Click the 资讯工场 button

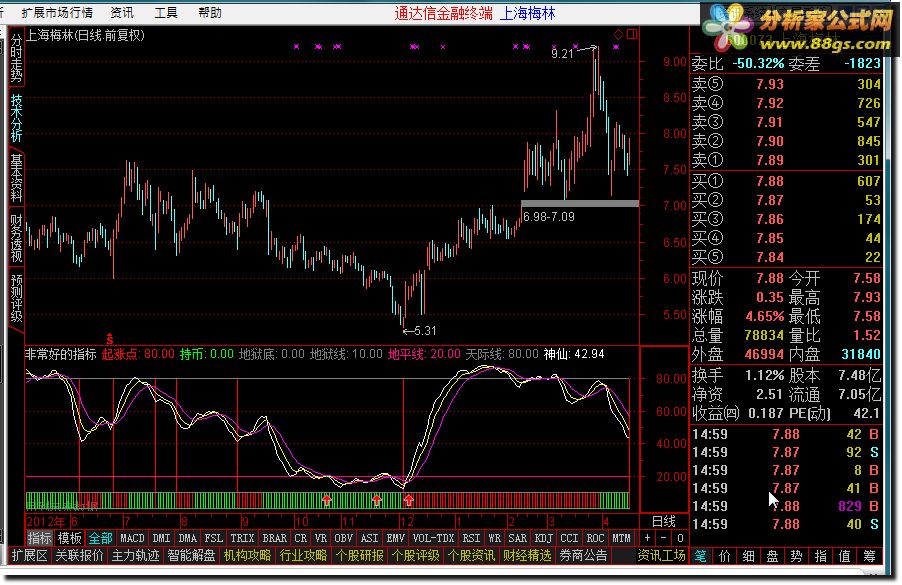[662, 556]
